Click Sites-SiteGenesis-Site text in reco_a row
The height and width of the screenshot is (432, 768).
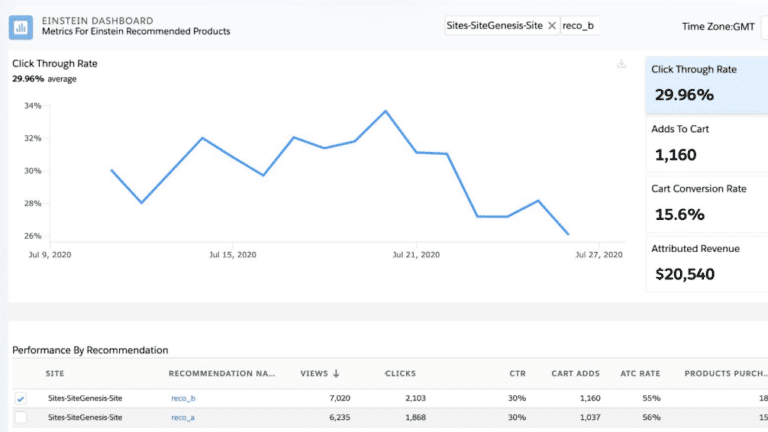(x=85, y=417)
